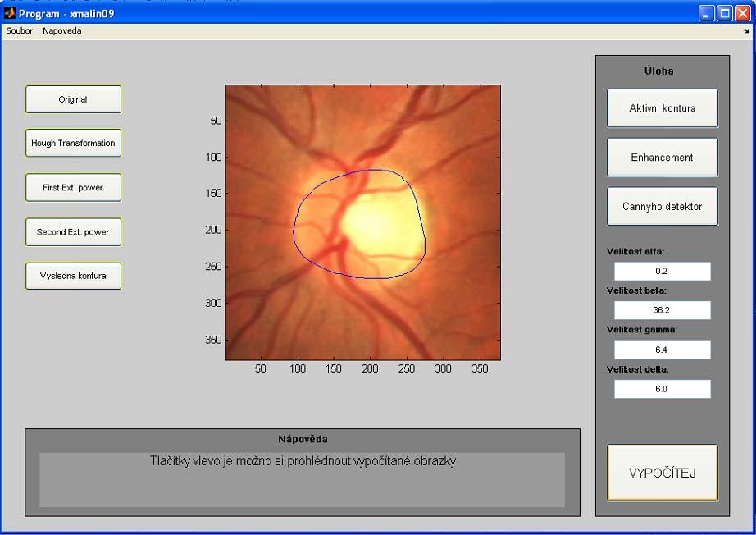Click the Velikost delta label

coord(637,369)
